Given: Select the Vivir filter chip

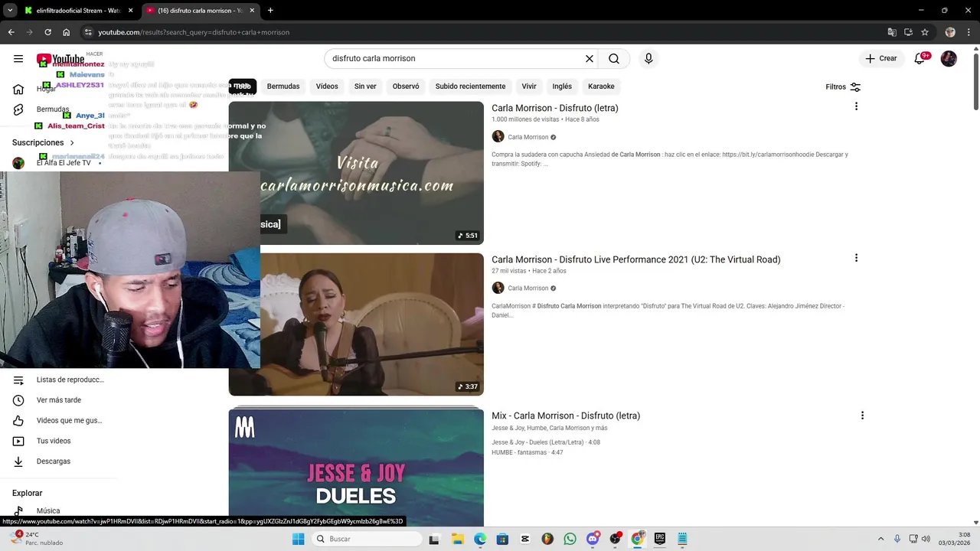Looking at the screenshot, I should coord(529,86).
